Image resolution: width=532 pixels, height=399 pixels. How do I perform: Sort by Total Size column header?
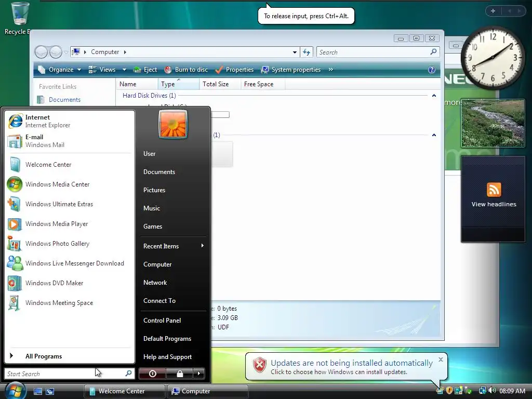220,84
